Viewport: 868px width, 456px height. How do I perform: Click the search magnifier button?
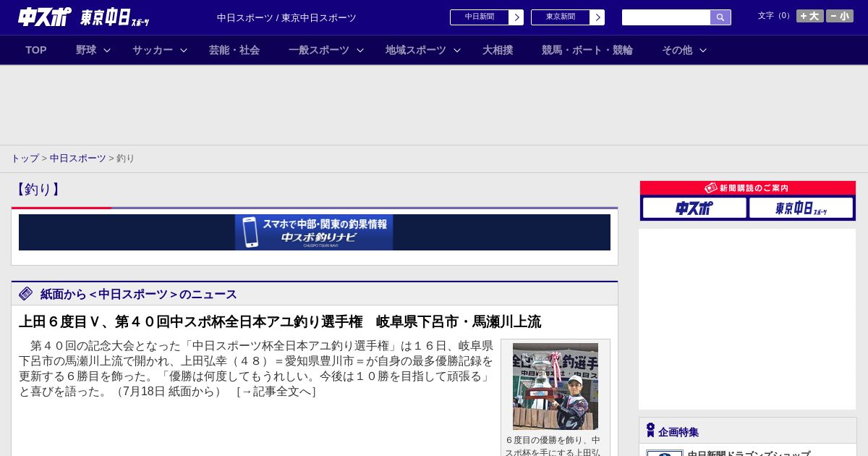tap(720, 17)
